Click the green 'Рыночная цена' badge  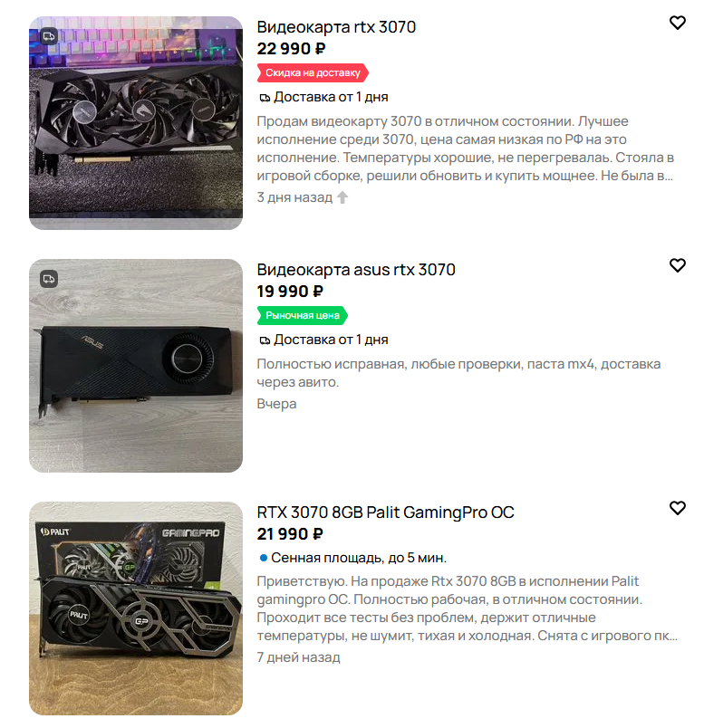pyautogui.click(x=303, y=315)
